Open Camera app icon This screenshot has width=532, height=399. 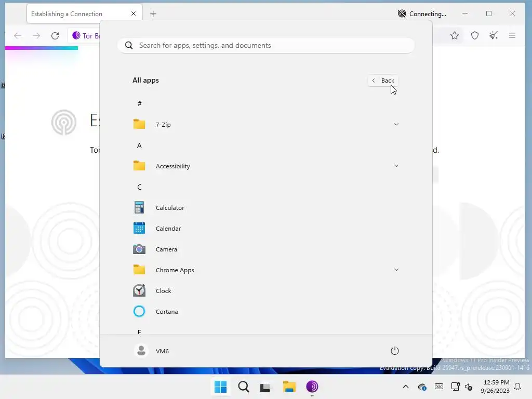pos(139,249)
